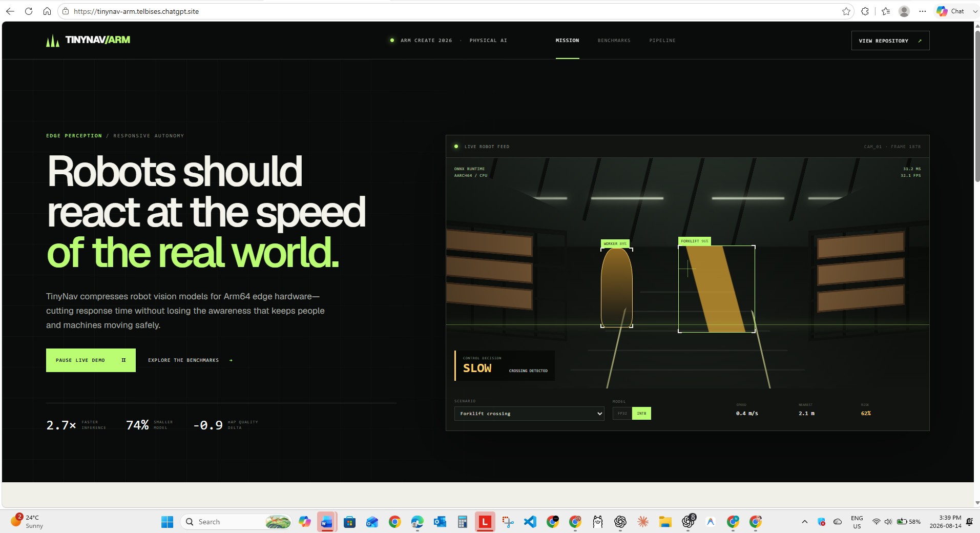Screen dimensions: 980x533
Task: Click the page's vertical scrollbar thumb
Action: click(977, 105)
